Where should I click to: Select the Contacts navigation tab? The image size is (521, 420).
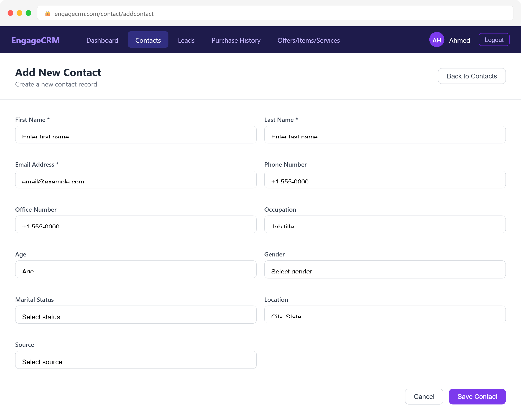tap(148, 40)
